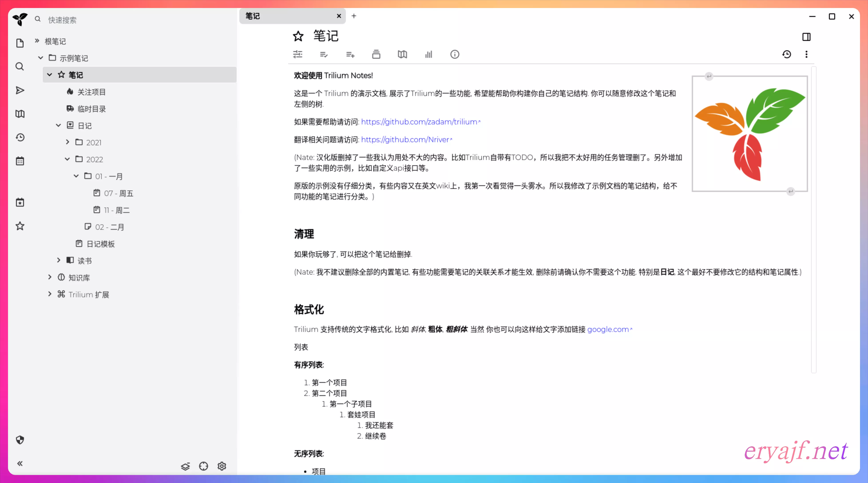Image resolution: width=868 pixels, height=483 pixels.
Task: Select the 关注项目 note
Action: click(x=92, y=92)
